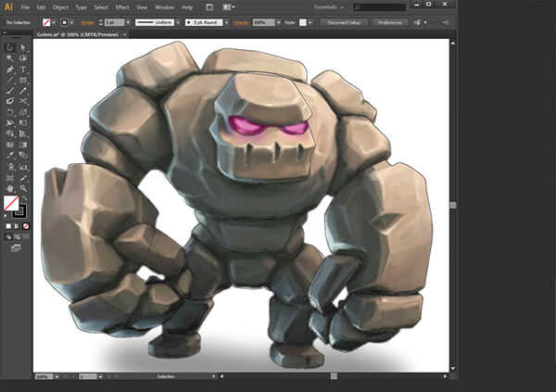The width and height of the screenshot is (556, 392).
Task: Select the Mesh tool
Action: point(10,145)
